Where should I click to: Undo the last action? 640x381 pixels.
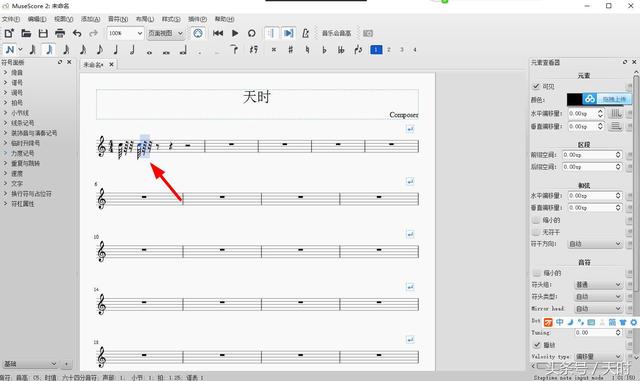77,33
